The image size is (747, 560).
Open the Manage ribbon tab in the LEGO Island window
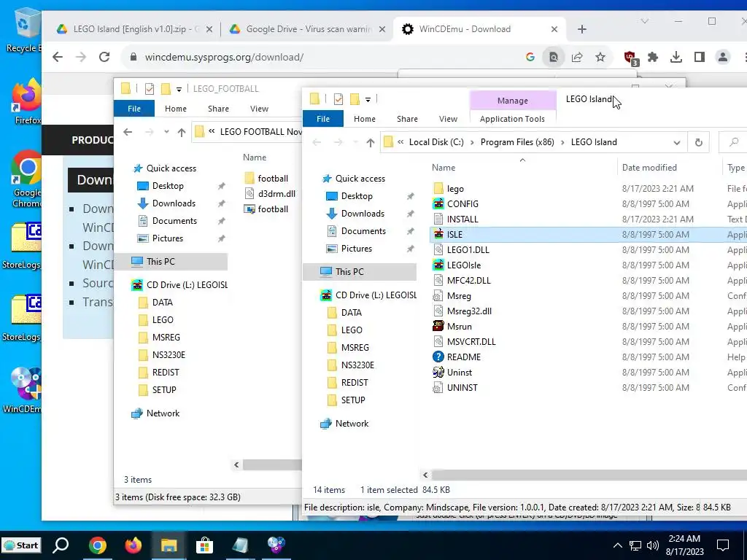tap(513, 101)
